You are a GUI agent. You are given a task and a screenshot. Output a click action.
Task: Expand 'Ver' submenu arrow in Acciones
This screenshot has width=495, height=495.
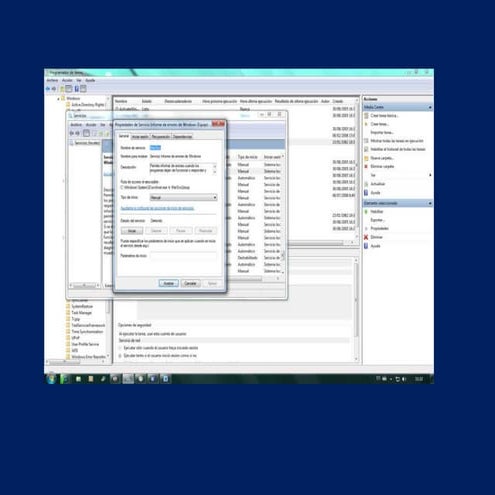(430, 175)
